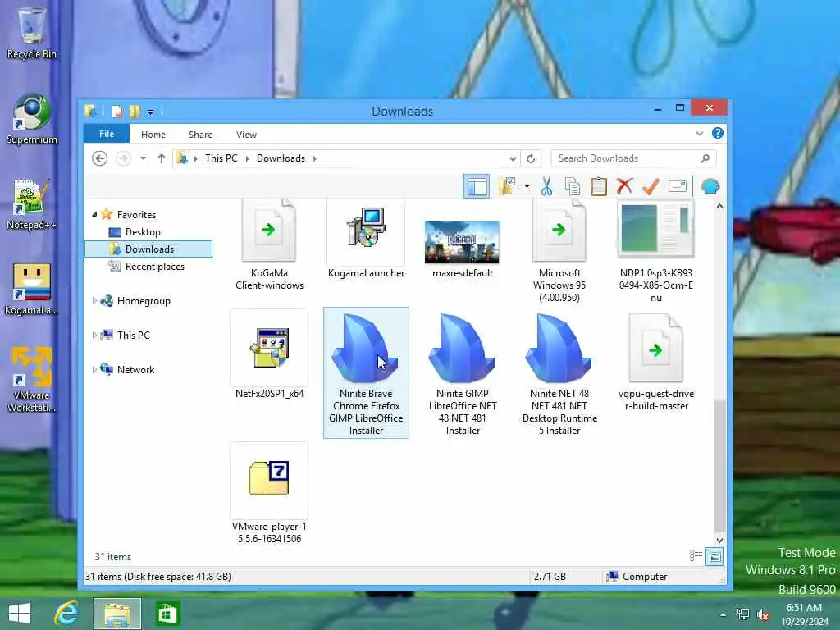Image resolution: width=840 pixels, height=630 pixels.
Task: Open the Home ribbon tab
Action: click(x=153, y=135)
